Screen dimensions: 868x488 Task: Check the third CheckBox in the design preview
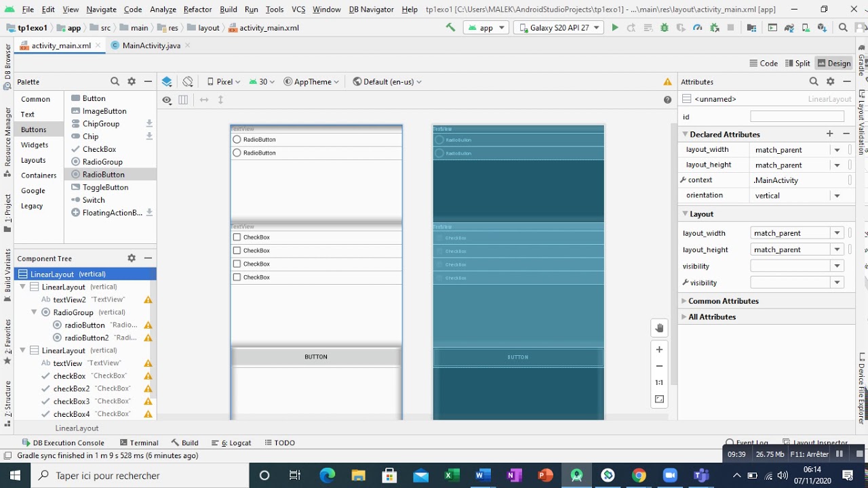coord(317,264)
